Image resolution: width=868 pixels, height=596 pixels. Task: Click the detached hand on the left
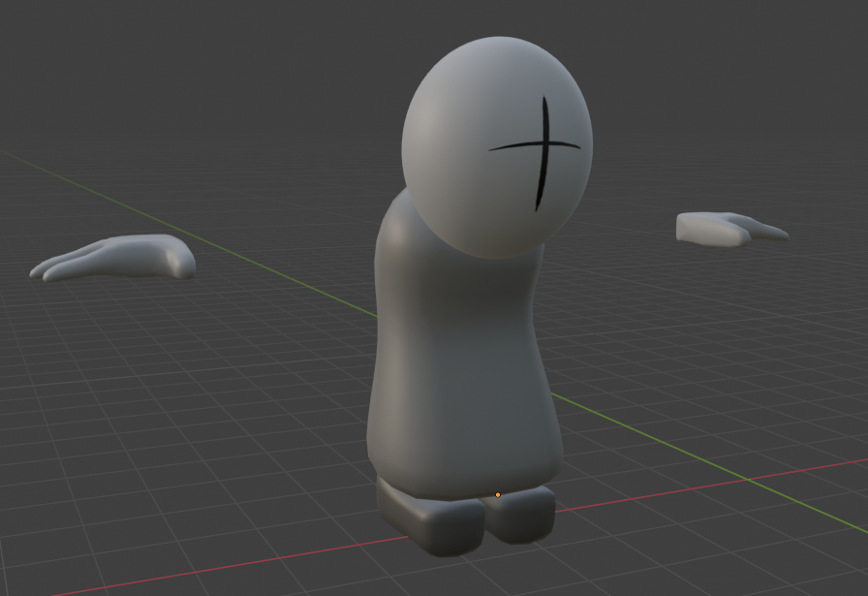[x=116, y=257]
